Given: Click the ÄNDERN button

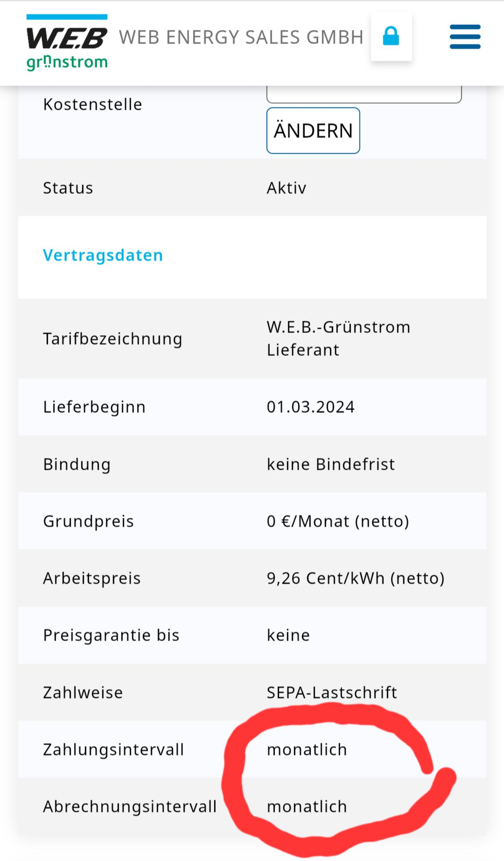Looking at the screenshot, I should 313,130.
